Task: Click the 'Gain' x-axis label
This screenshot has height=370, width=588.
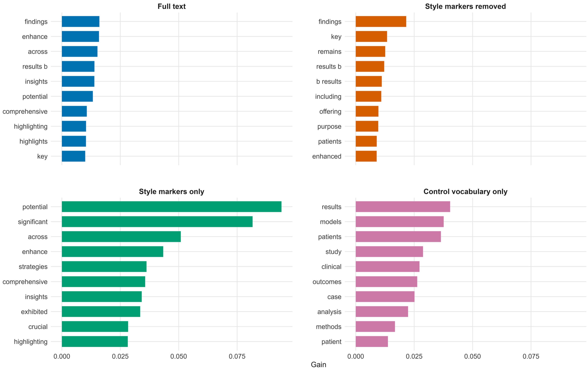Action: 318,365
